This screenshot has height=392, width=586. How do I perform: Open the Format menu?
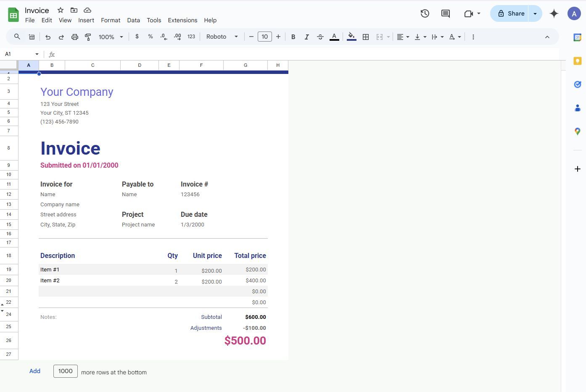[111, 20]
